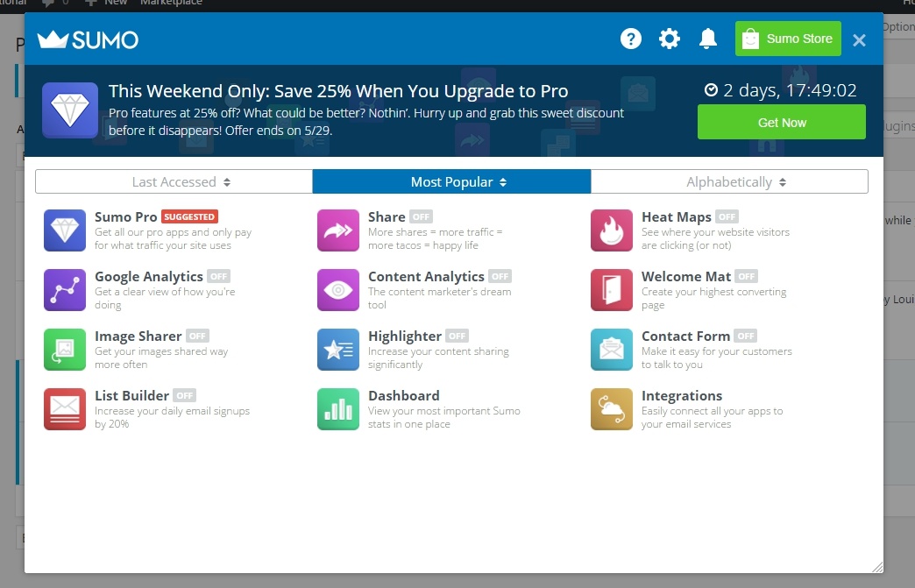
Task: Click the Dashboard title text
Action: click(404, 395)
